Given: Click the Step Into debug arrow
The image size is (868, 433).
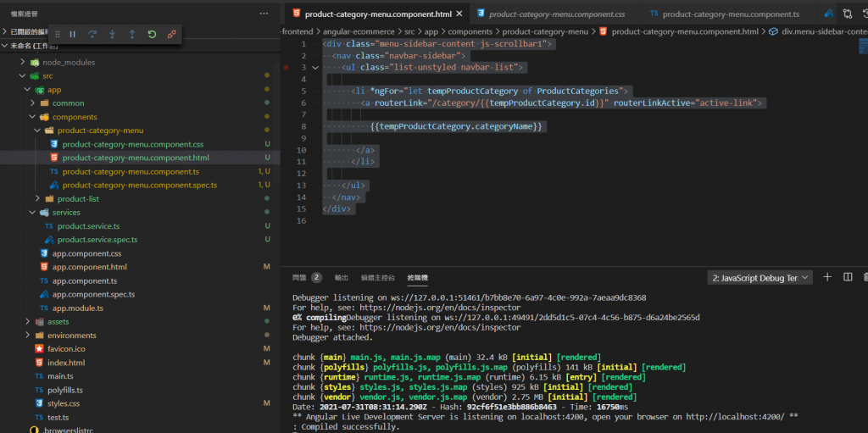Looking at the screenshot, I should click(112, 34).
